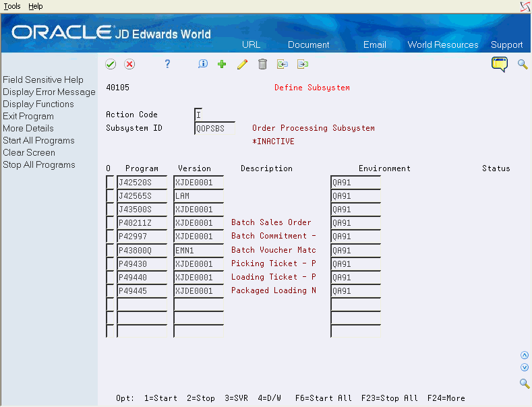Open the URL header tab
The height and width of the screenshot is (407, 532).
pos(251,44)
